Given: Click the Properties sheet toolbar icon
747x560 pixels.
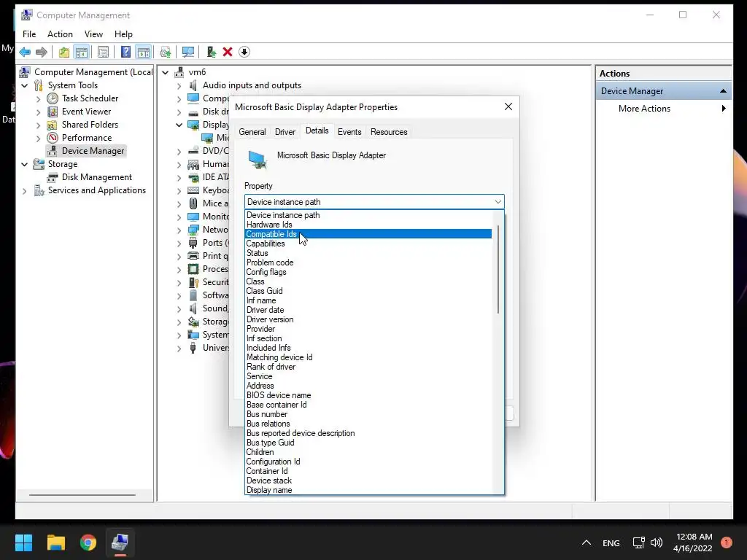Looking at the screenshot, I should [x=103, y=52].
